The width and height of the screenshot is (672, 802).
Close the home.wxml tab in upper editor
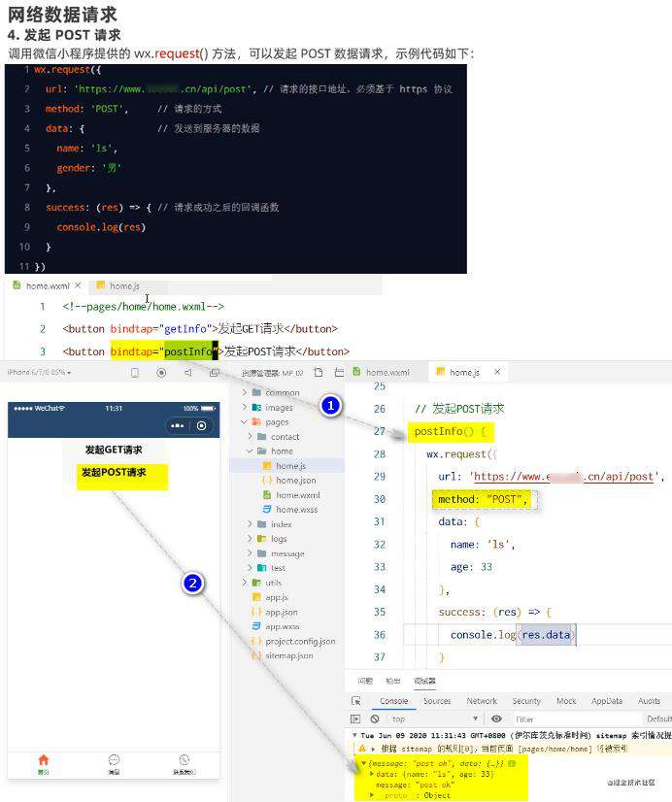tap(78, 285)
